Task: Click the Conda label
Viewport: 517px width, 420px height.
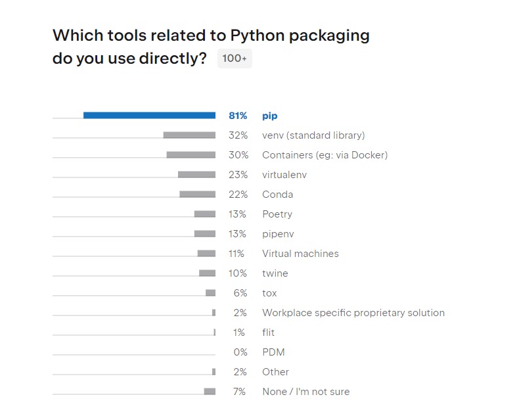Action: point(277,195)
